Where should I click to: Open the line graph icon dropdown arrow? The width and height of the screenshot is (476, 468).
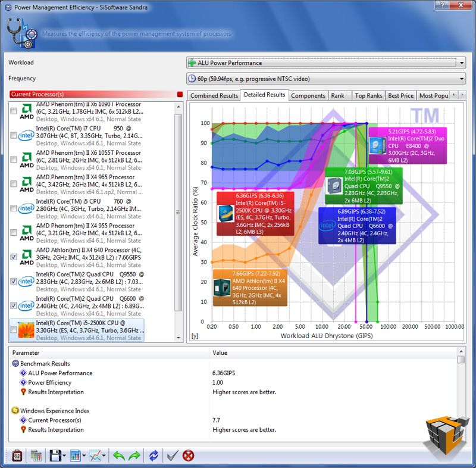(104, 455)
